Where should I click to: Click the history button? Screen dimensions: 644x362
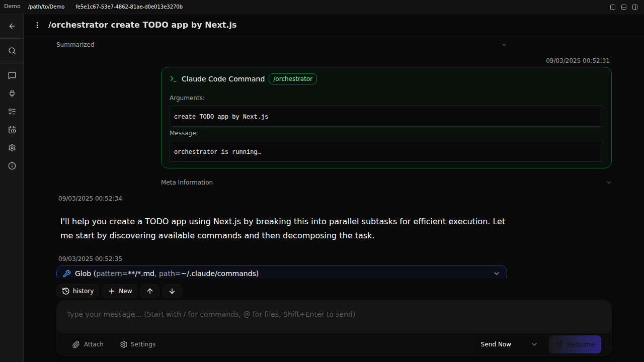tap(78, 291)
